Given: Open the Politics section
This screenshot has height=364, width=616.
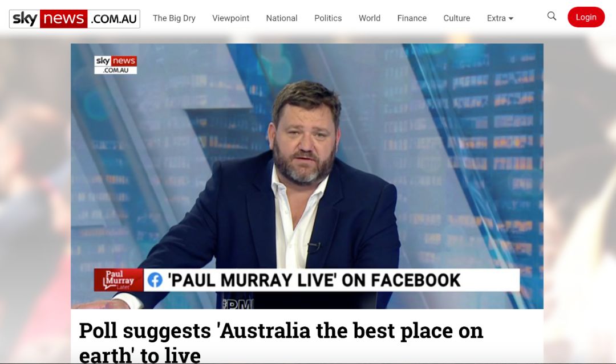Looking at the screenshot, I should click(328, 18).
